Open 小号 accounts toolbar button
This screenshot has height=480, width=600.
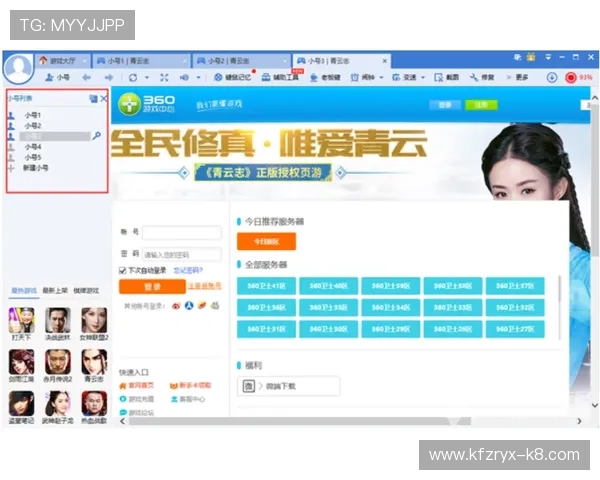tap(57, 77)
